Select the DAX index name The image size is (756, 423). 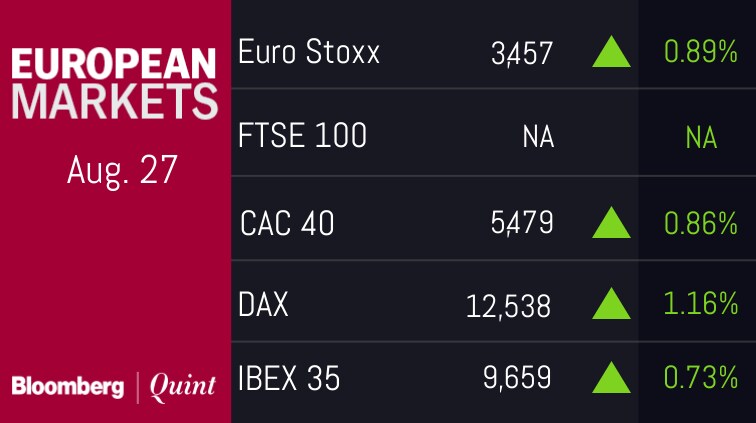pos(264,303)
